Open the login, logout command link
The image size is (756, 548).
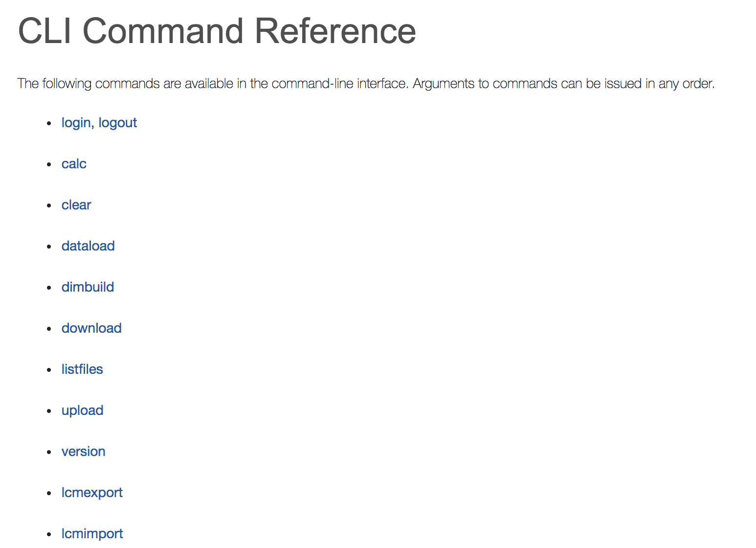click(x=99, y=123)
